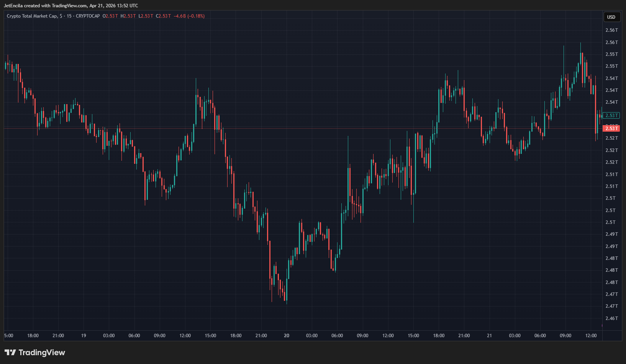Select the 15 interval label in legend

(x=69, y=16)
